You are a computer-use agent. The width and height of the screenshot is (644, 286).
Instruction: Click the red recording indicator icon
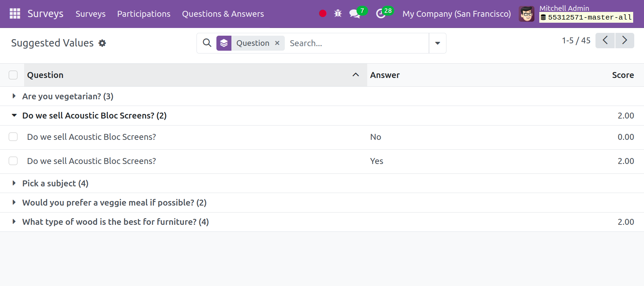click(323, 14)
